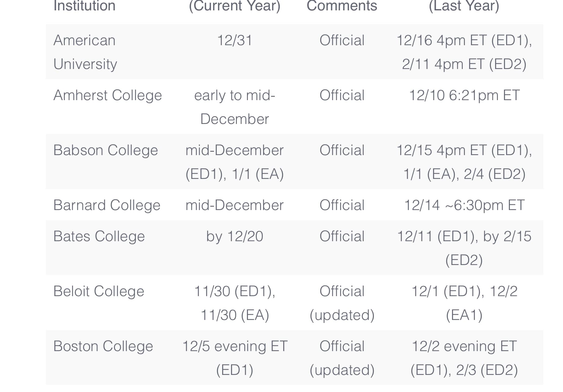Click the early to mid-December cell
The image size is (563, 392).
click(x=234, y=107)
